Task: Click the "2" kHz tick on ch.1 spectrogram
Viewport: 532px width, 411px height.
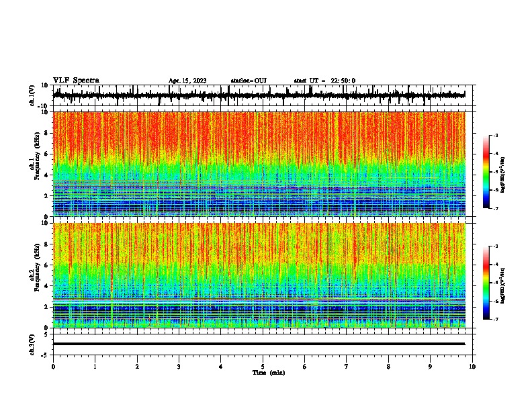Action: (47, 195)
